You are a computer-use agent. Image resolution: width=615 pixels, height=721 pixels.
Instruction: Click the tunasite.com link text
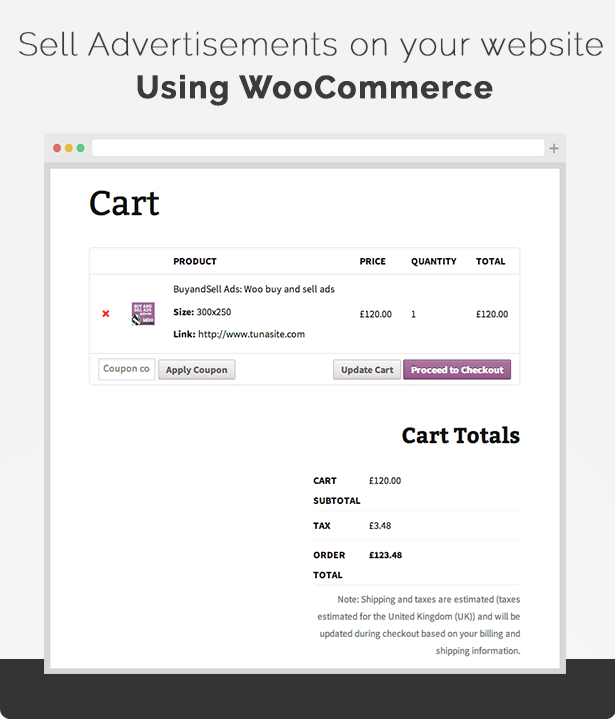pos(252,334)
